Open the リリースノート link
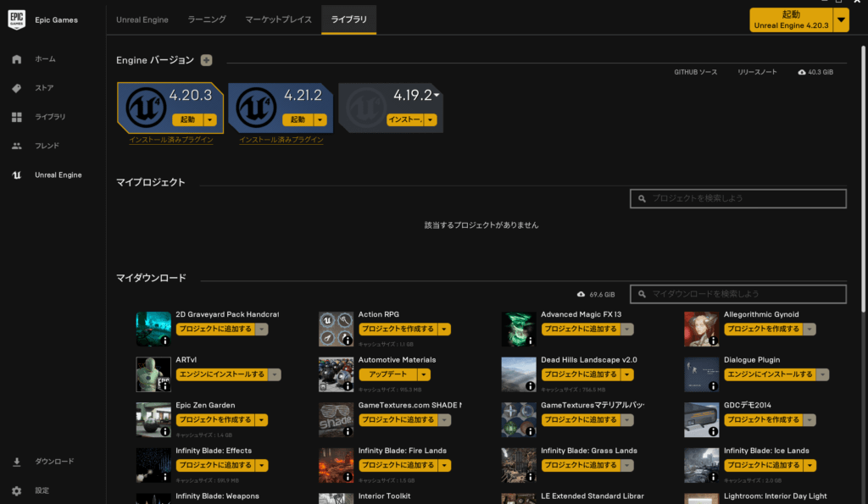Screen dimensions: 868x504 [x=757, y=73]
